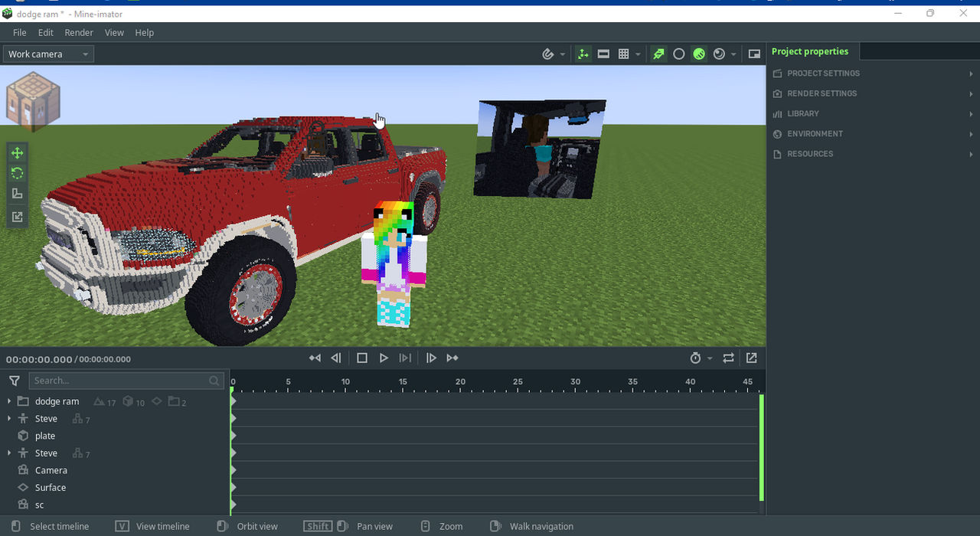Toggle timeline loop playback
The height and width of the screenshot is (536, 980).
click(x=728, y=358)
